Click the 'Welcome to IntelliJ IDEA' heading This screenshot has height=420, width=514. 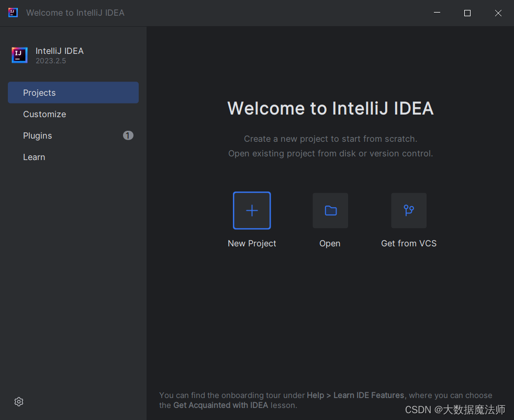click(330, 108)
